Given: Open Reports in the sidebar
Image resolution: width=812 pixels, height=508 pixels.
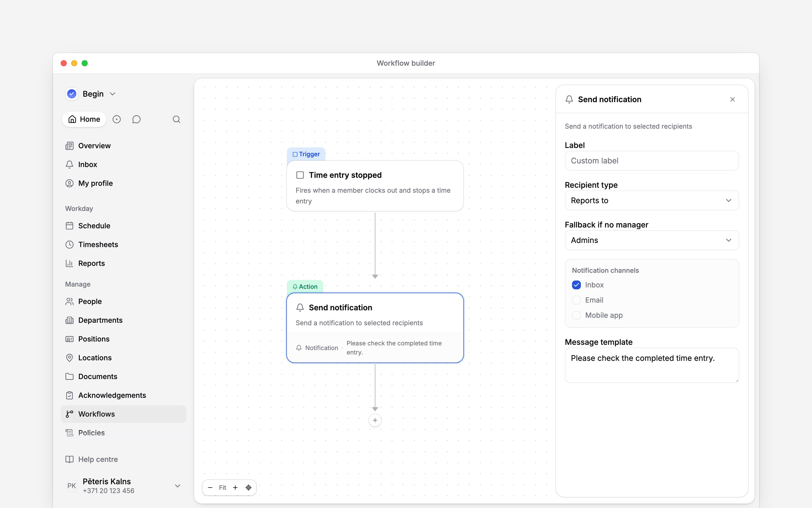Looking at the screenshot, I should 124,263.
